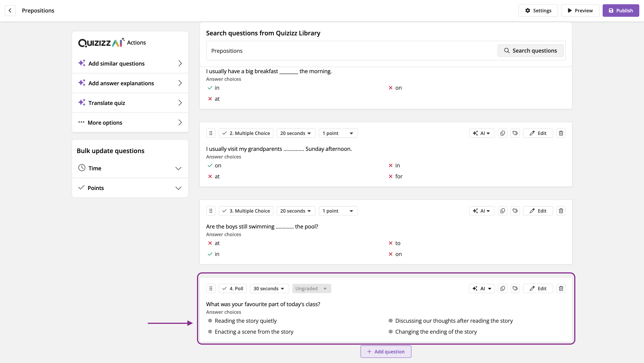Open the tag icon on question 2
Image resolution: width=644 pixels, height=363 pixels.
(x=515, y=133)
